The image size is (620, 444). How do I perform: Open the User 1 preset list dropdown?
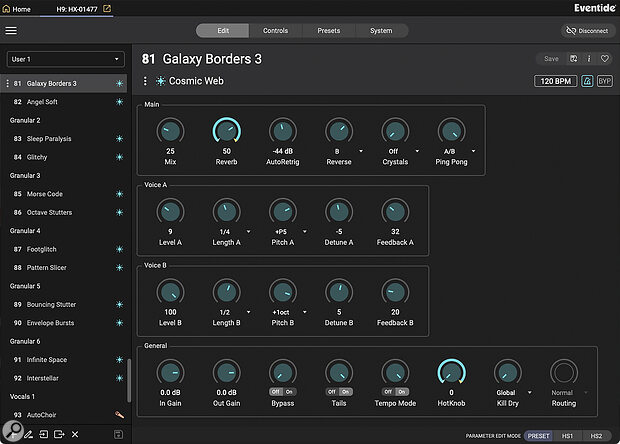pyautogui.click(x=66, y=59)
